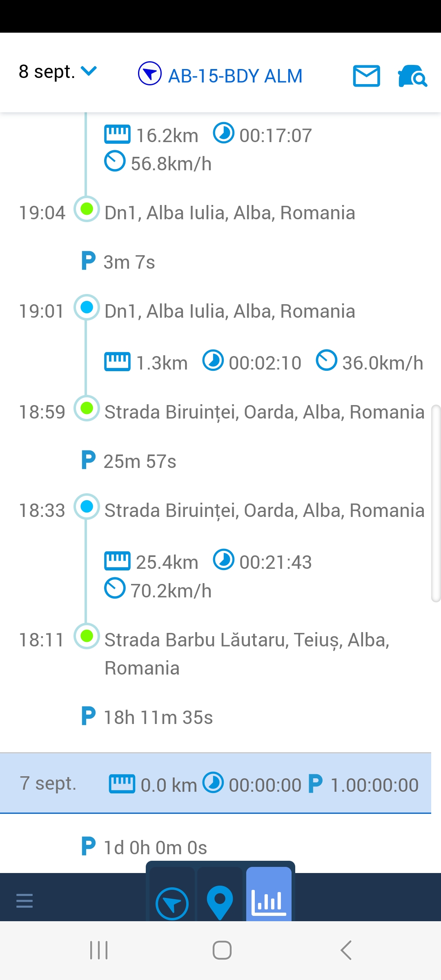The image size is (441, 980).
Task: Switch to the map pin tab
Action: 220,902
